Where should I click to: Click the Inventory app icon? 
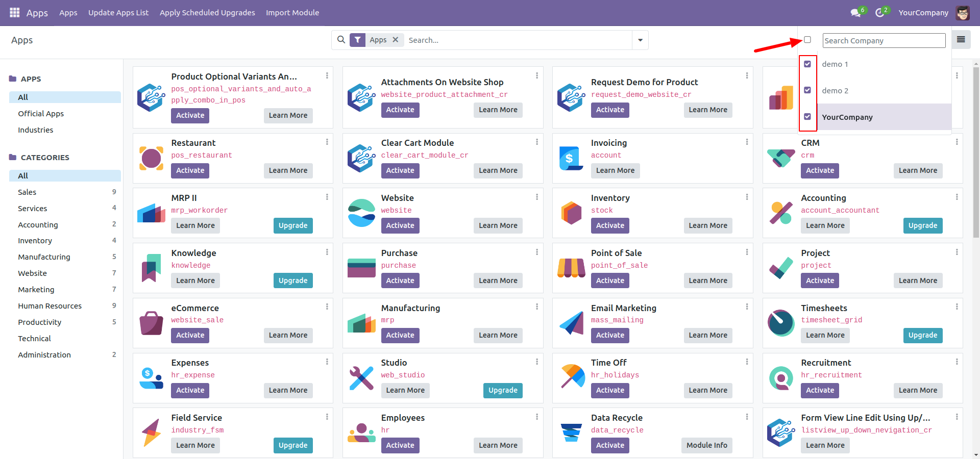(571, 214)
